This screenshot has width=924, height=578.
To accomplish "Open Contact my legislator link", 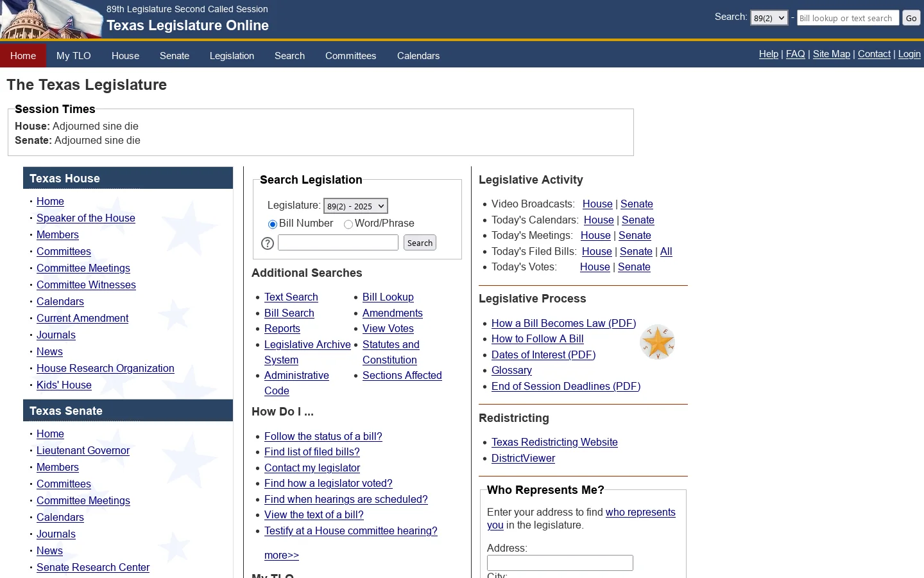I will pos(312,468).
